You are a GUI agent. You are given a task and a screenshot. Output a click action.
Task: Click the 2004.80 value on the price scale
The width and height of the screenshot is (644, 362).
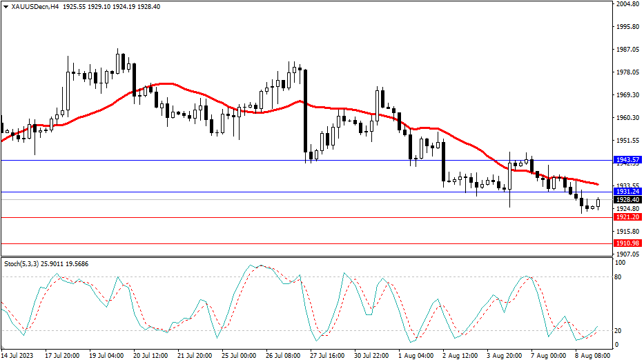point(628,4)
